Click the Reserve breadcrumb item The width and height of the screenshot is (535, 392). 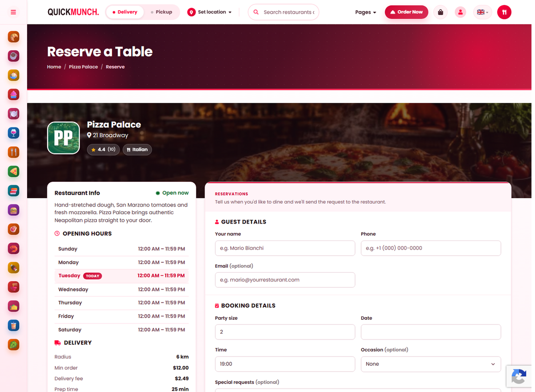115,67
